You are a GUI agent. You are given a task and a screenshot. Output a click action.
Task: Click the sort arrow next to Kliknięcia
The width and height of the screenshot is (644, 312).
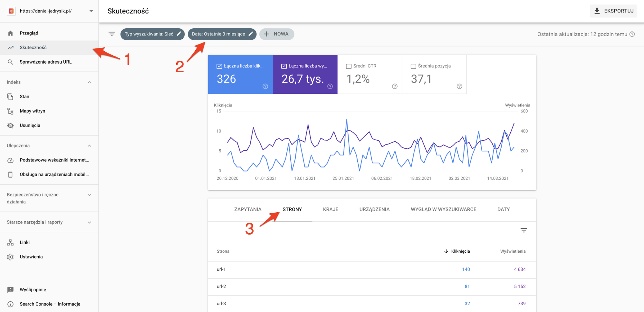tap(446, 251)
